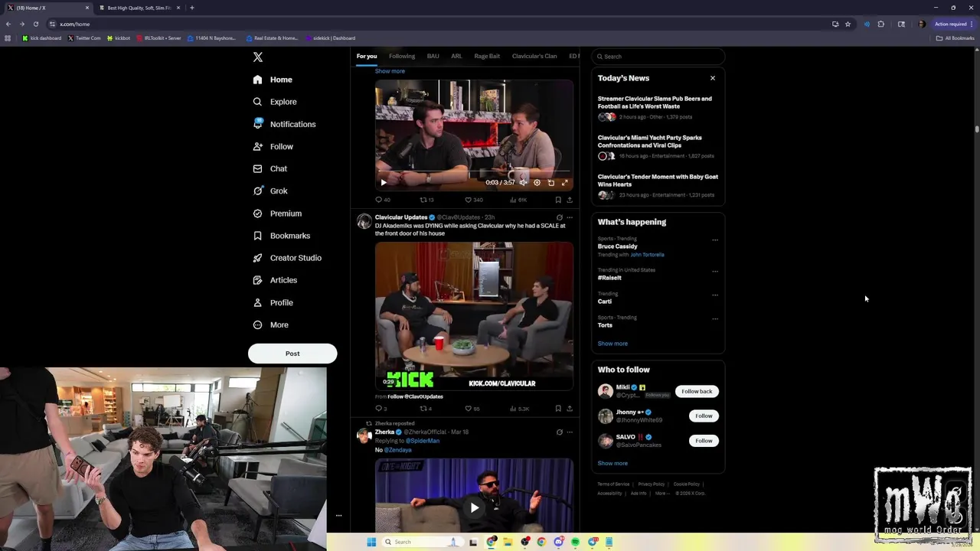Like the Clavicular Updates post with 65 likes
This screenshot has width=980, height=551.
click(x=472, y=409)
